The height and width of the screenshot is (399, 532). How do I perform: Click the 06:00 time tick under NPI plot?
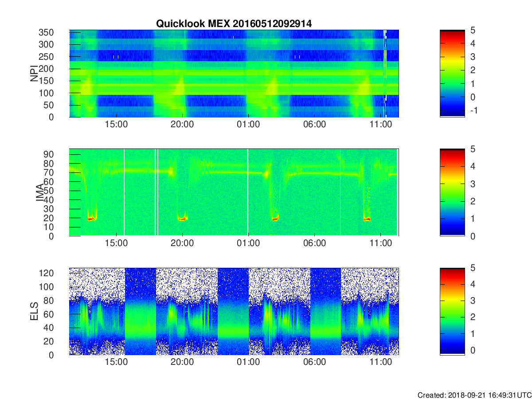tap(314, 125)
